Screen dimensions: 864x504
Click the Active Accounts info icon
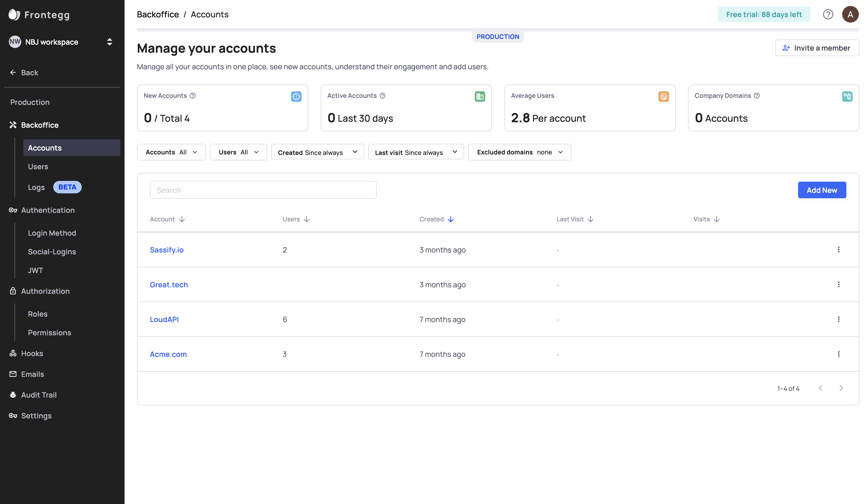[x=382, y=96]
